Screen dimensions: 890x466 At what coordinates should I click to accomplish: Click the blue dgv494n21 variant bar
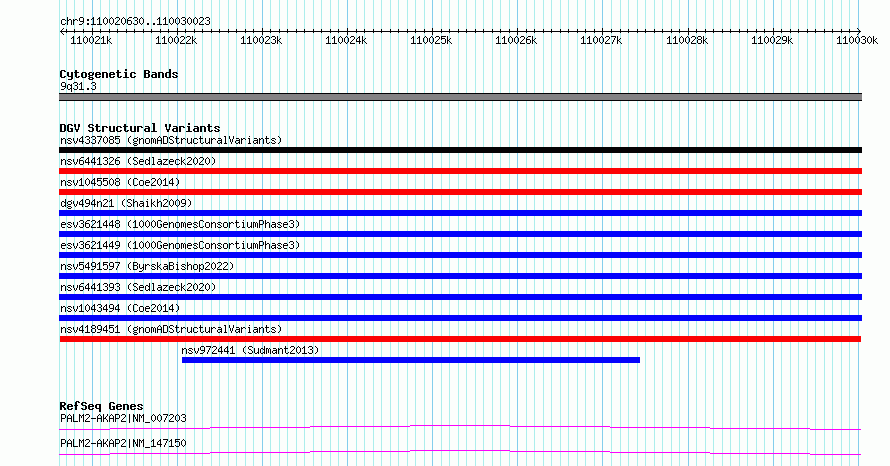(x=460, y=213)
